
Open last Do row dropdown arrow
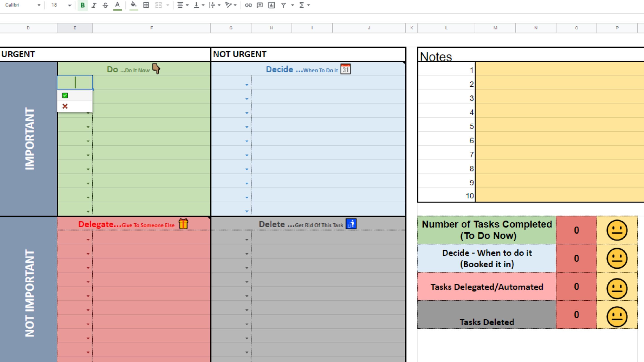tap(88, 212)
